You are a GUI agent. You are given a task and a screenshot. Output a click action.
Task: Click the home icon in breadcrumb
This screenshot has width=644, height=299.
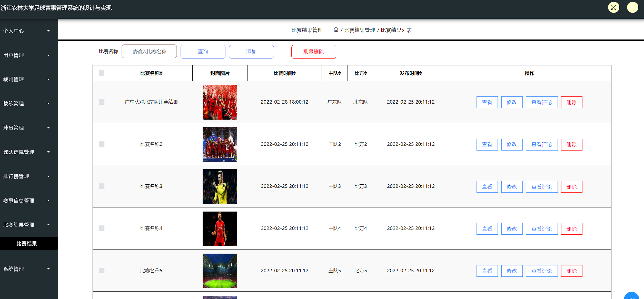(336, 30)
